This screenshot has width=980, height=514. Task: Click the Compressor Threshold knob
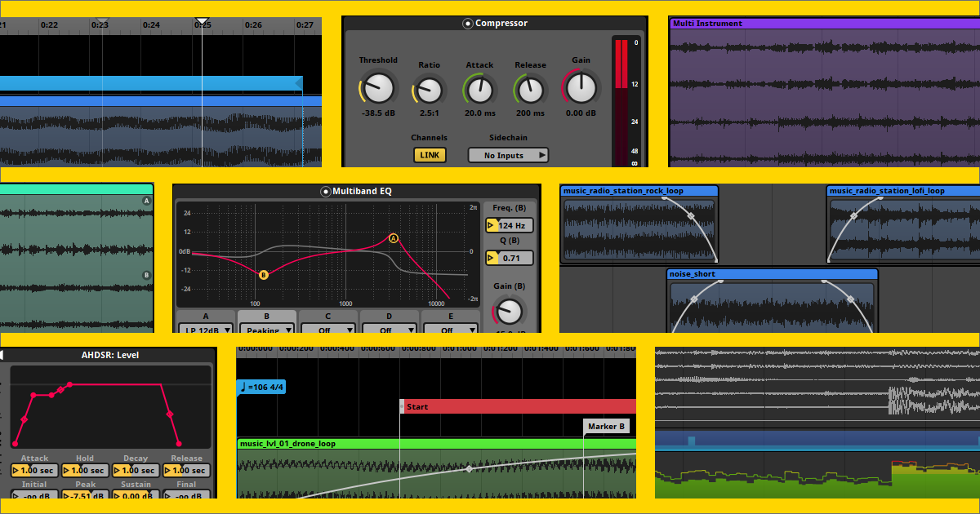tap(378, 87)
